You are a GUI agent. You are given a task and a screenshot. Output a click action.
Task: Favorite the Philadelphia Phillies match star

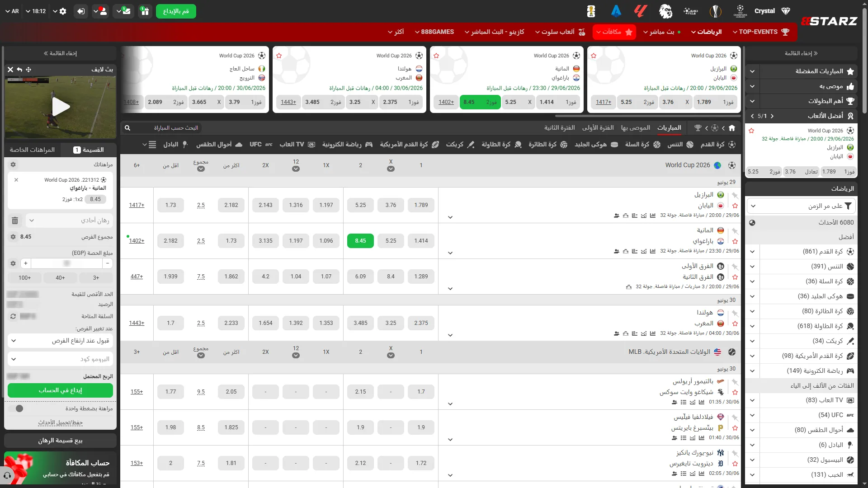[735, 428]
